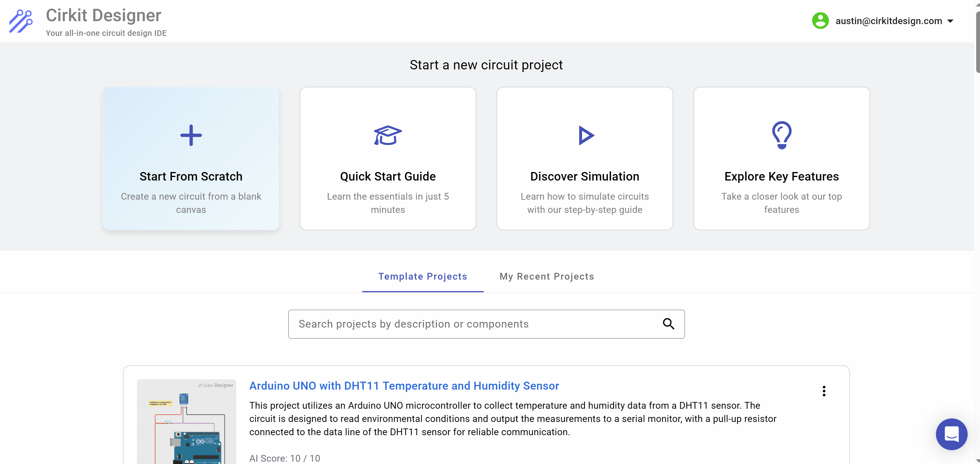
Task: Click 'Take a closer look at our top features' text
Action: coord(781,203)
